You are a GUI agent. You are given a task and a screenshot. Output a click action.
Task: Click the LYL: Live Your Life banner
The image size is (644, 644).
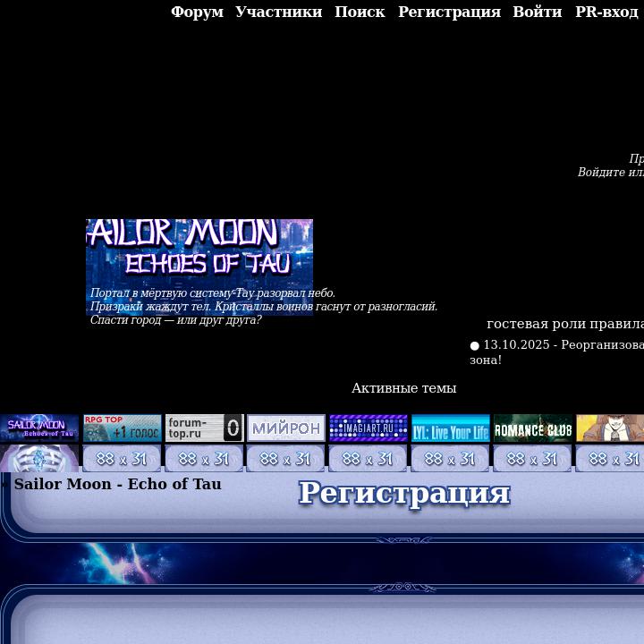coord(451,428)
